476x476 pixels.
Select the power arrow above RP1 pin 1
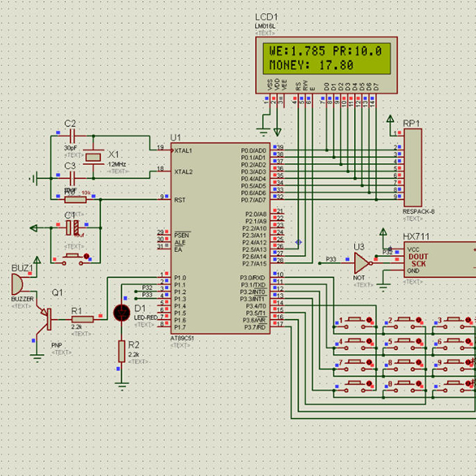tap(391, 119)
